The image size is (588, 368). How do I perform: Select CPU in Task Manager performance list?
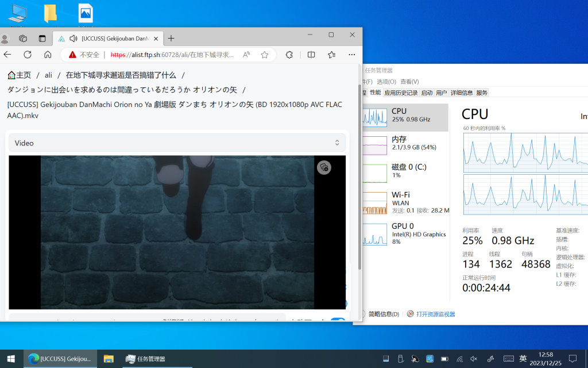point(405,117)
